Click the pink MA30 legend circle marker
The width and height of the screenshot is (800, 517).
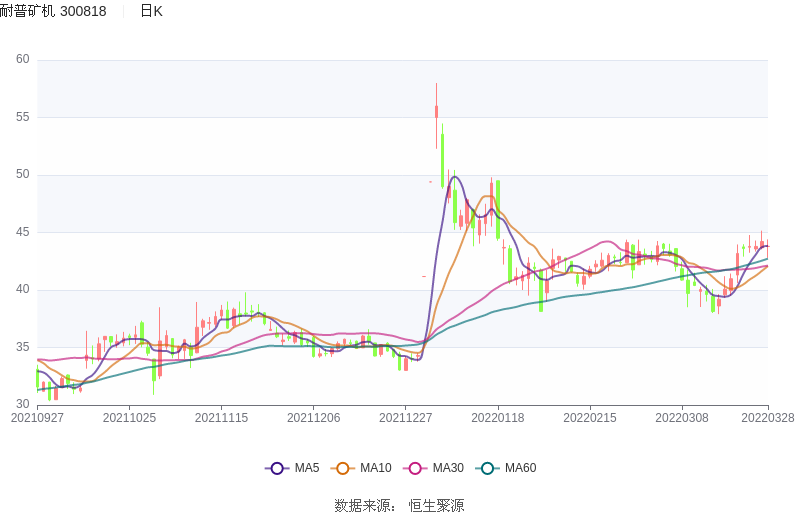point(415,468)
